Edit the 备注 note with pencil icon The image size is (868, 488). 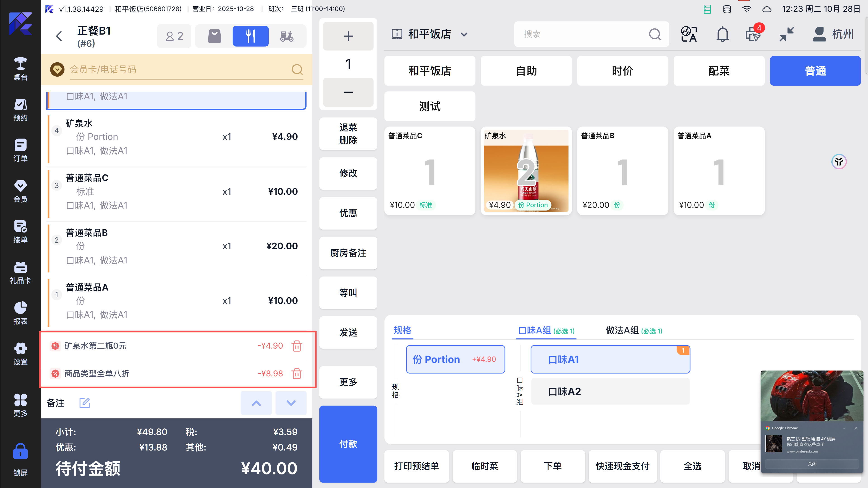pos(84,403)
